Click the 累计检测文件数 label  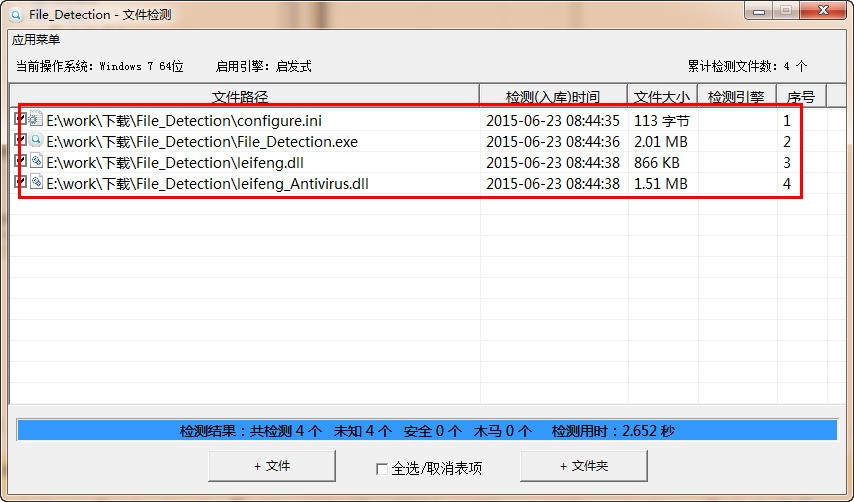(x=747, y=66)
